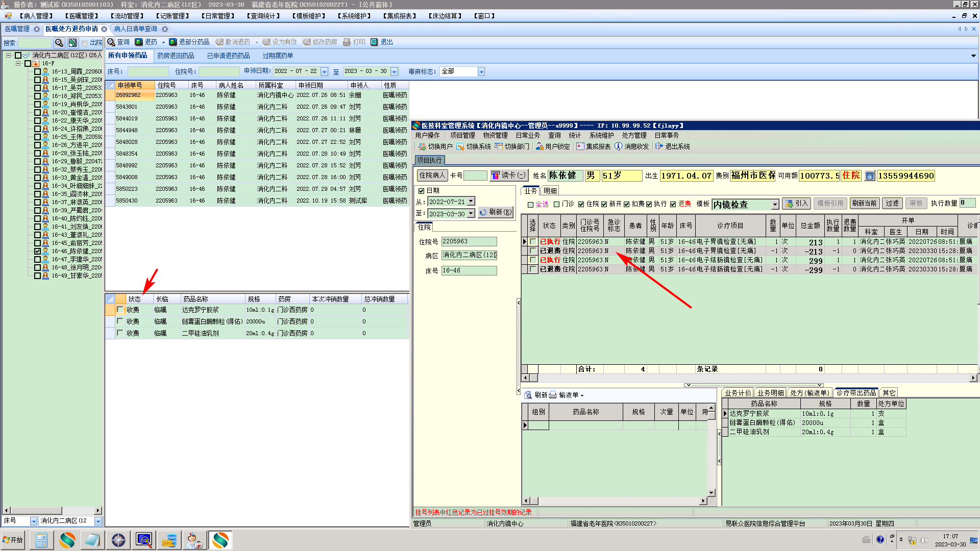Click the 退出 toolbar icon

click(374, 42)
